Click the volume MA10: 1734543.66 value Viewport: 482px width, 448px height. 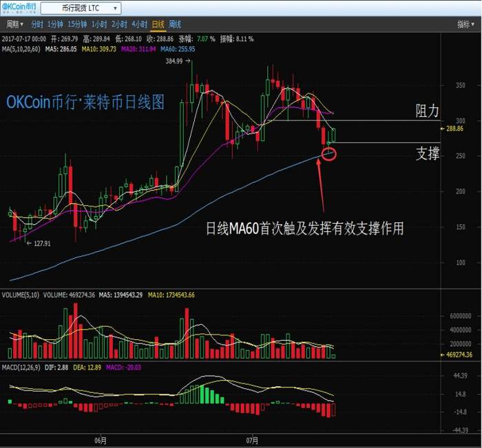click(171, 295)
